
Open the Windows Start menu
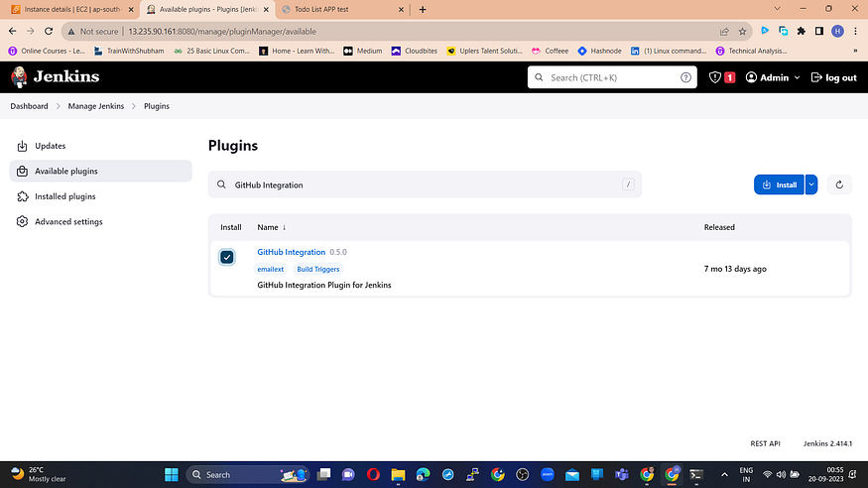[172, 475]
